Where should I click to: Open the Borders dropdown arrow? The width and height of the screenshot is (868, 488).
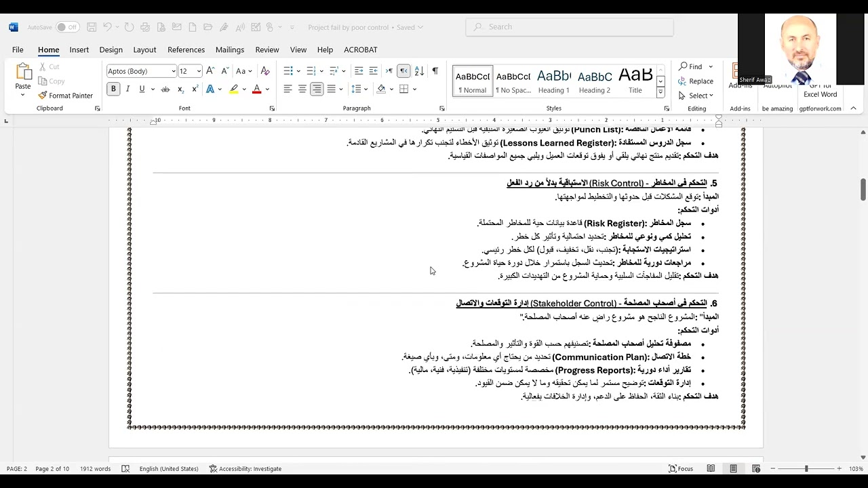414,89
